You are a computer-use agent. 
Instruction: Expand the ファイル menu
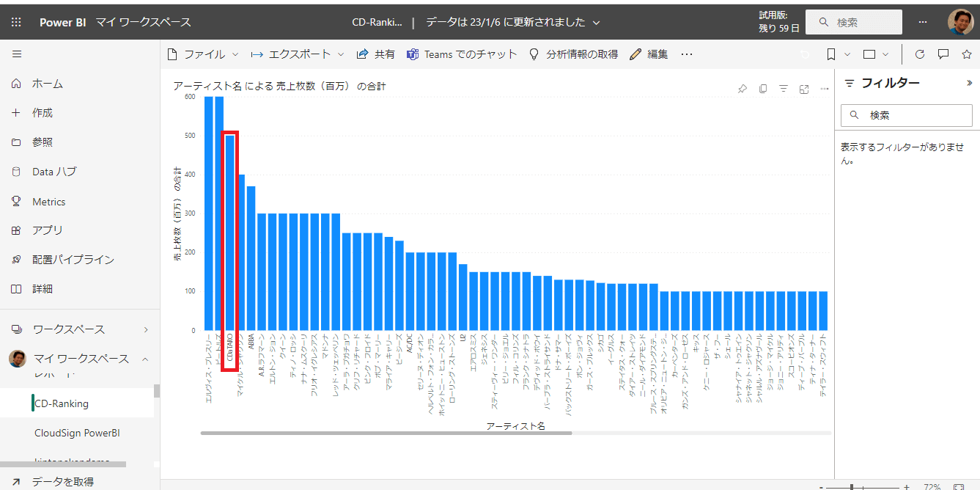[203, 54]
